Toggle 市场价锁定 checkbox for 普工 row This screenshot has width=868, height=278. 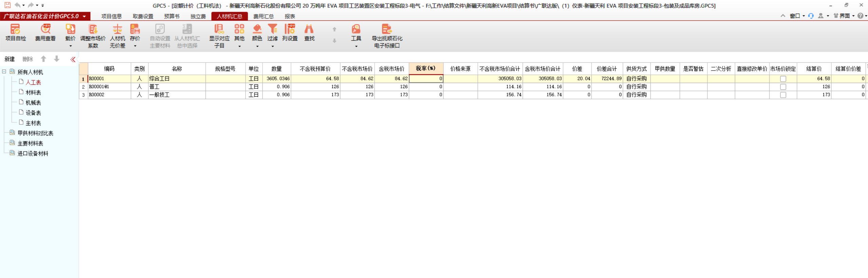(783, 87)
